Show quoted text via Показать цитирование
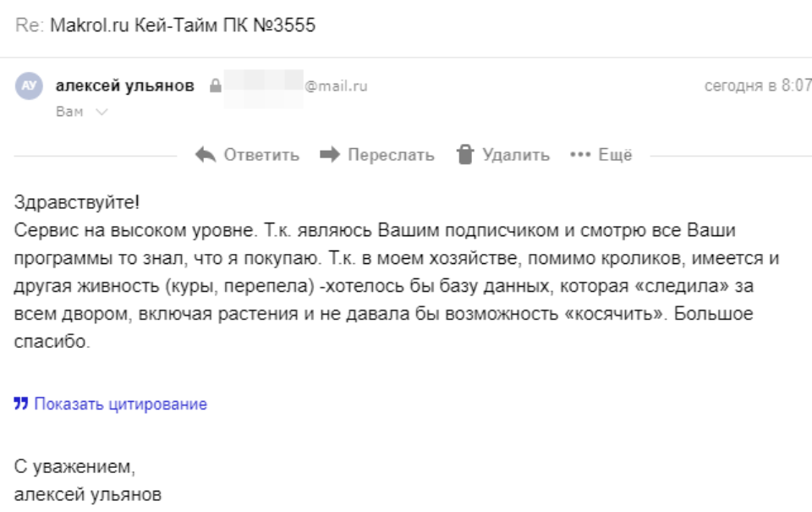The height and width of the screenshot is (512, 812). point(120,404)
